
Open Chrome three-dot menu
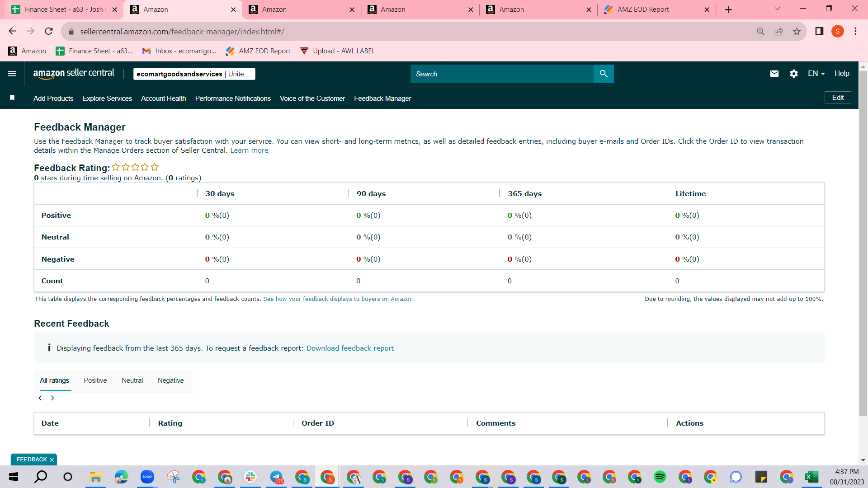click(855, 31)
